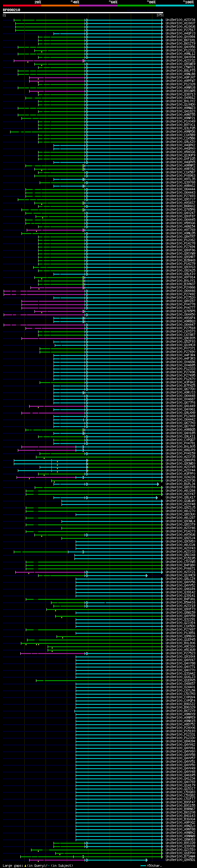Open hit UniRef100_P12330
Image resolution: width=197 pixels, height=868 pixels.
click(x=180, y=738)
